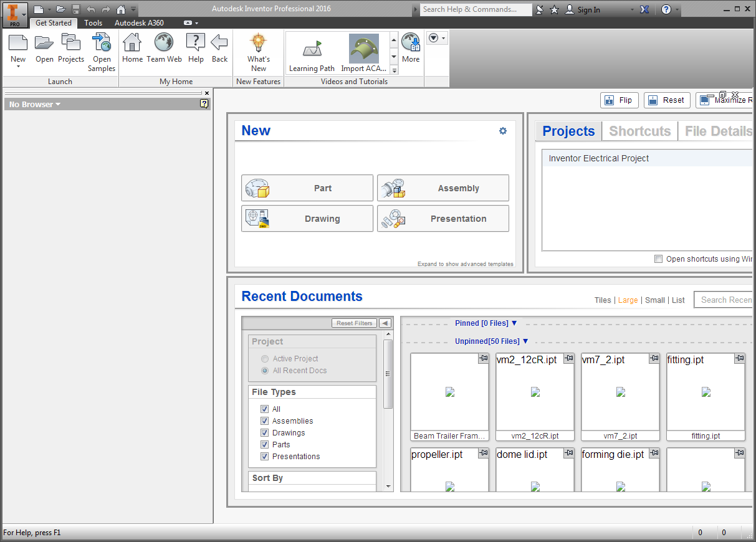Click the quick access New document icon

(x=39, y=9)
